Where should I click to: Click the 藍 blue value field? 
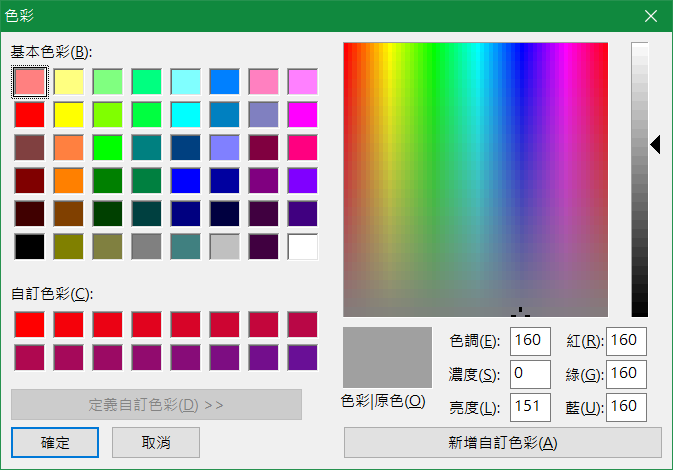pyautogui.click(x=626, y=407)
